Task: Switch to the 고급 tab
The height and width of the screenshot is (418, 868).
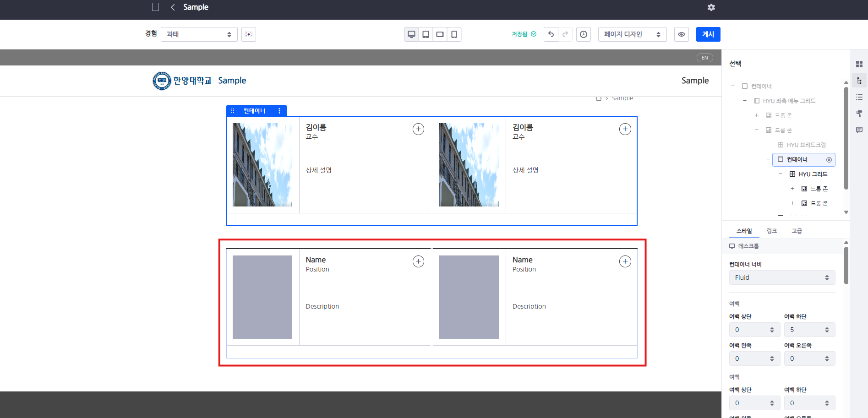Action: (797, 231)
